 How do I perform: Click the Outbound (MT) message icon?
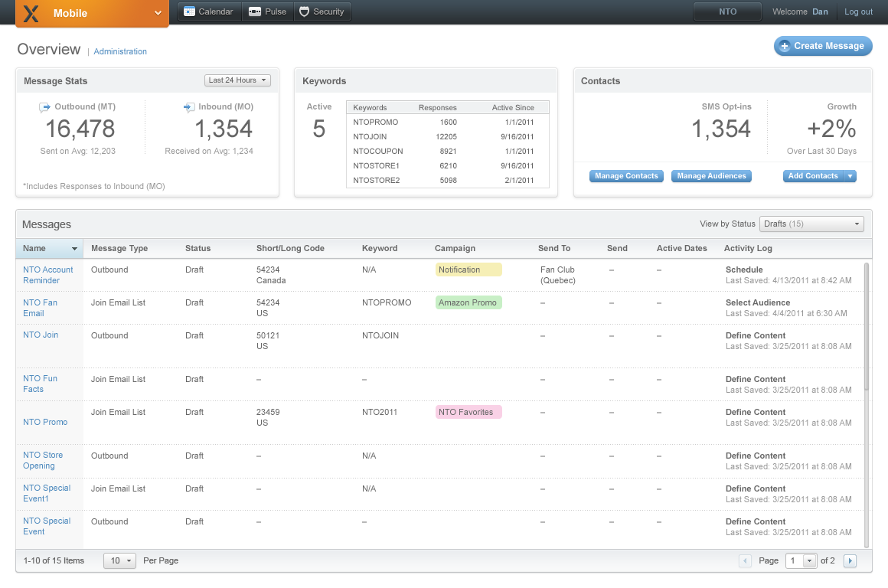(x=45, y=107)
